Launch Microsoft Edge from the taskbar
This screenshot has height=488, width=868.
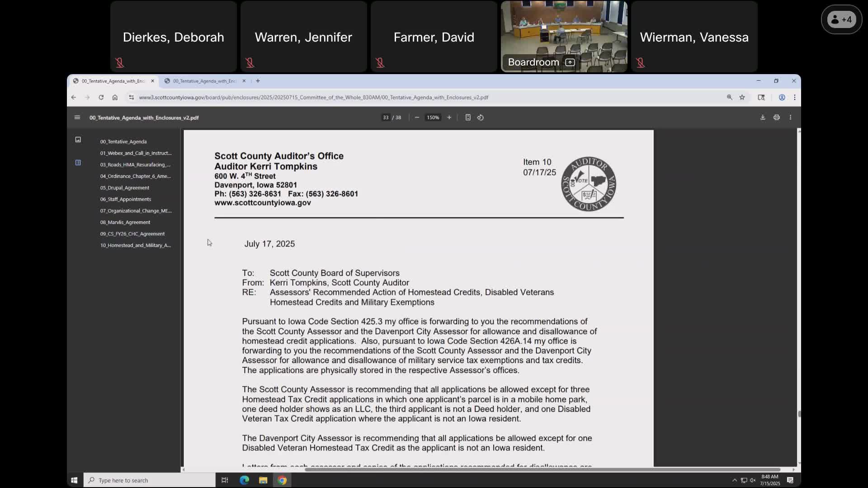244,480
